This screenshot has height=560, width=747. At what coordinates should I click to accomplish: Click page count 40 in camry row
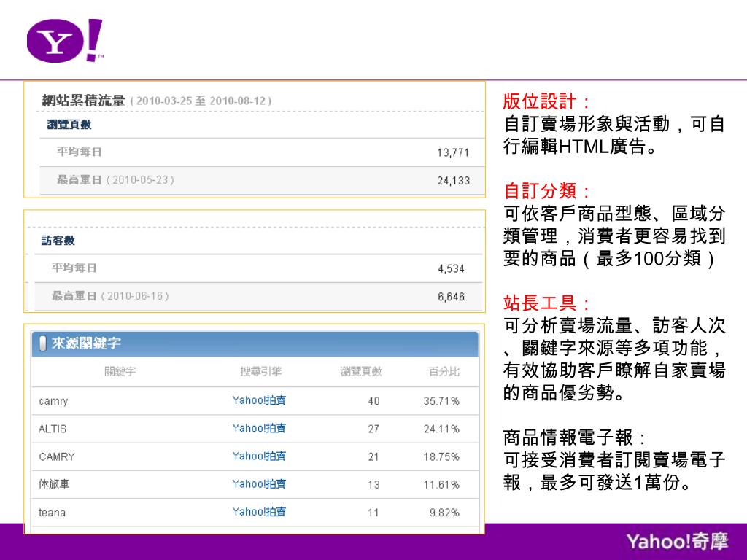pyautogui.click(x=374, y=402)
